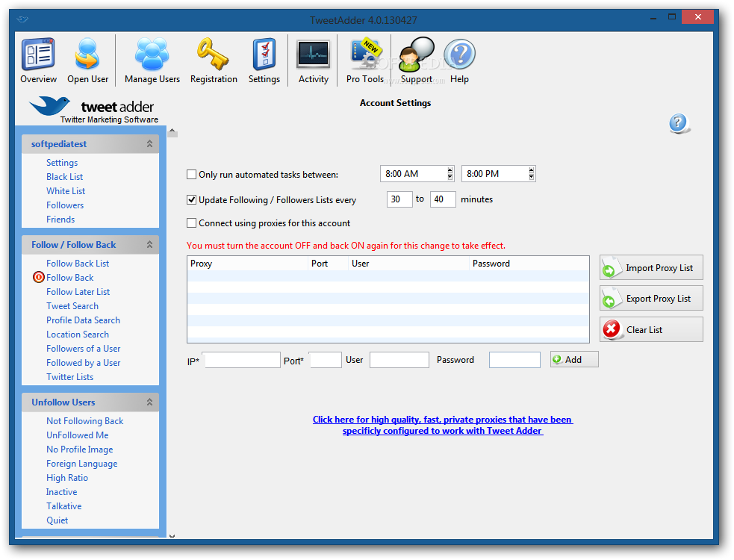
Task: Open the Black List item
Action: (65, 176)
